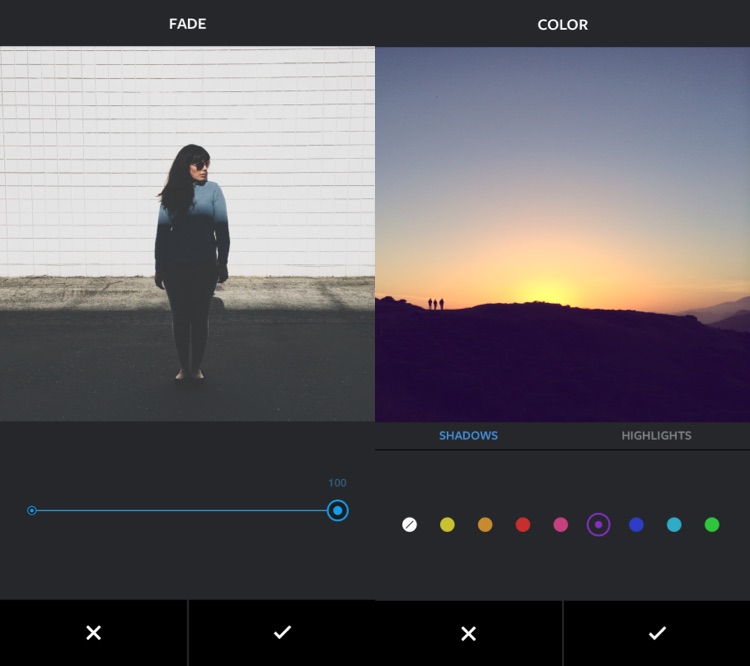The height and width of the screenshot is (666, 750).
Task: Click the FADE title text
Action: 188,24
